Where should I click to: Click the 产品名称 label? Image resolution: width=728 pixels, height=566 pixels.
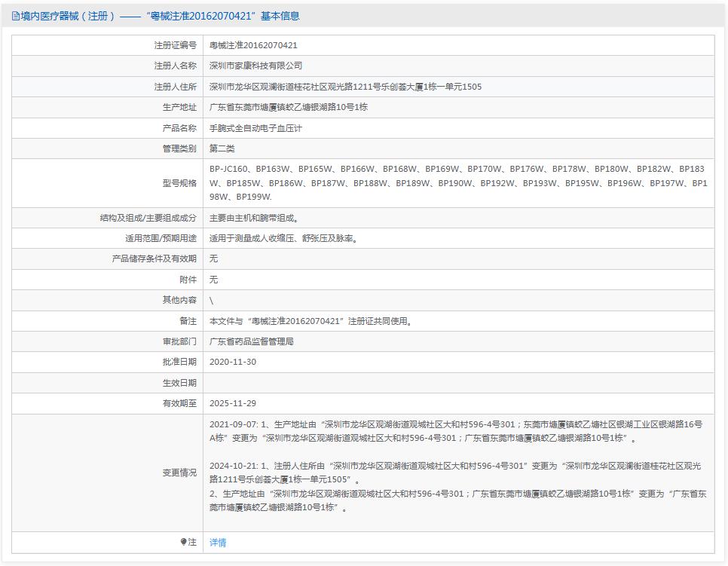coord(179,128)
